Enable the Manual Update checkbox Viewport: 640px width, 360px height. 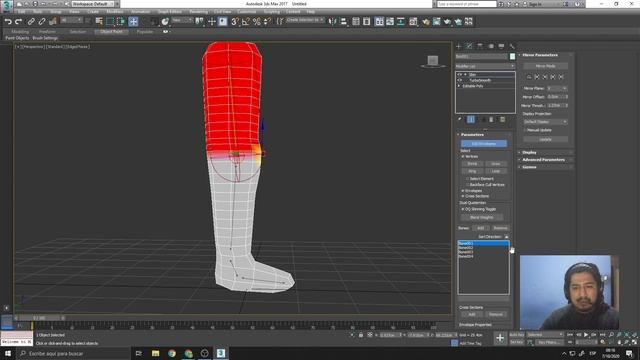[524, 130]
